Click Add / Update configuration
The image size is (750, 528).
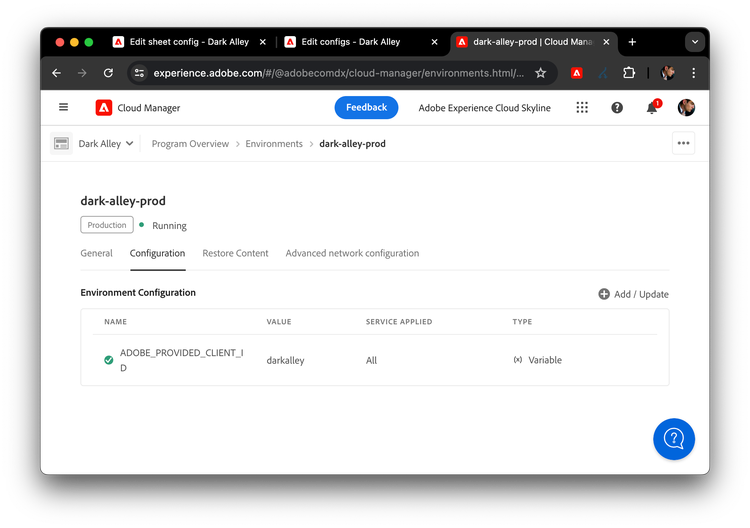[633, 294]
